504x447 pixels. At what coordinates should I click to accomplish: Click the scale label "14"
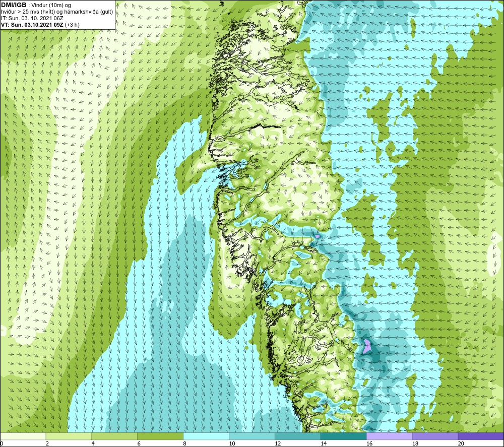click(x=324, y=443)
